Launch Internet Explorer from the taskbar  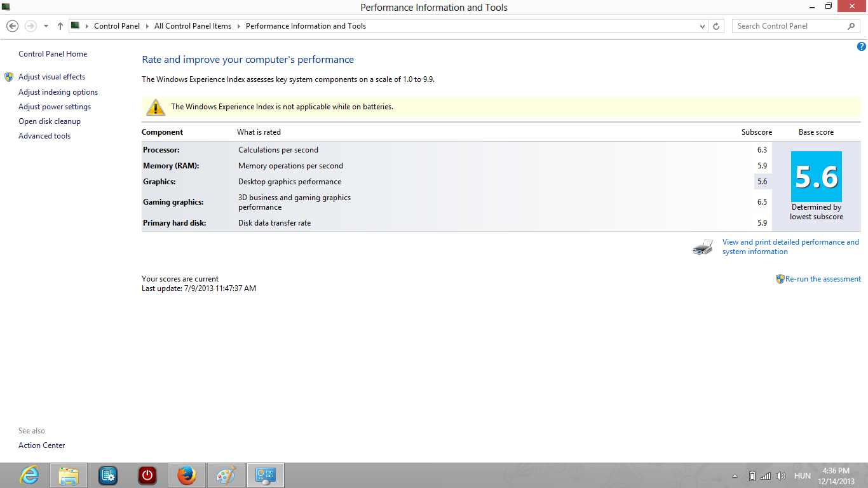pyautogui.click(x=29, y=475)
